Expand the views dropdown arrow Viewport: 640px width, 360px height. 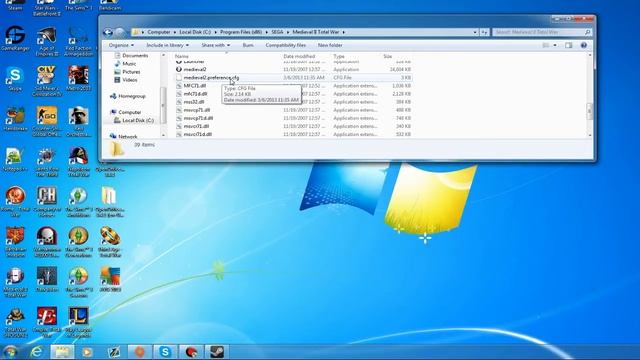pos(555,45)
